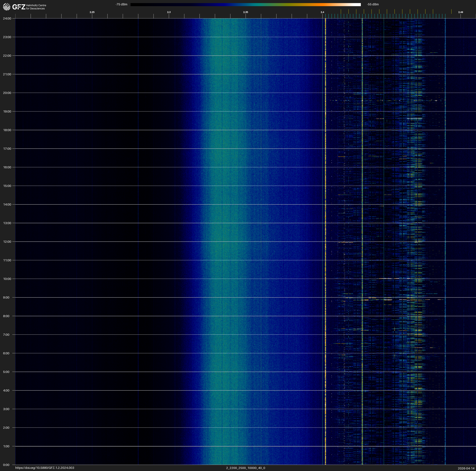This screenshot has width=476, height=471.
Task: Select the 0:00 time axis label
Action: click(x=6, y=465)
